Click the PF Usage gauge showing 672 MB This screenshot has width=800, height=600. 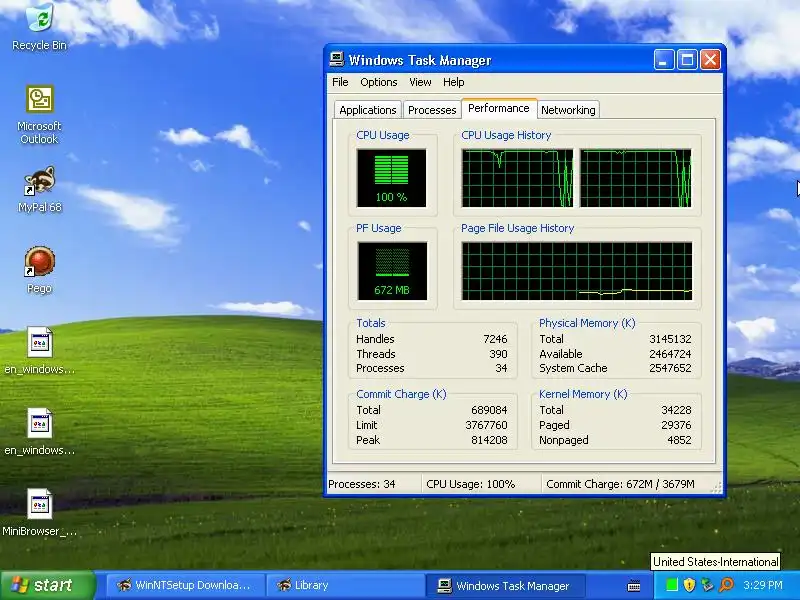click(x=392, y=271)
